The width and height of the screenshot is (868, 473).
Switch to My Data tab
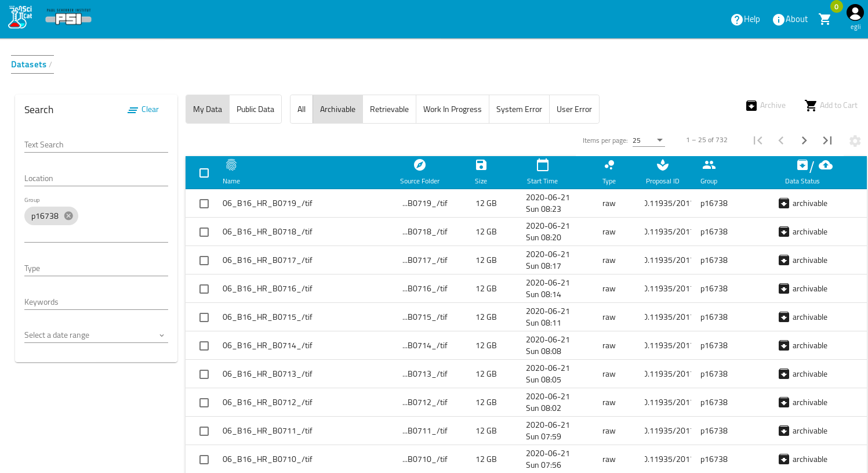click(208, 109)
